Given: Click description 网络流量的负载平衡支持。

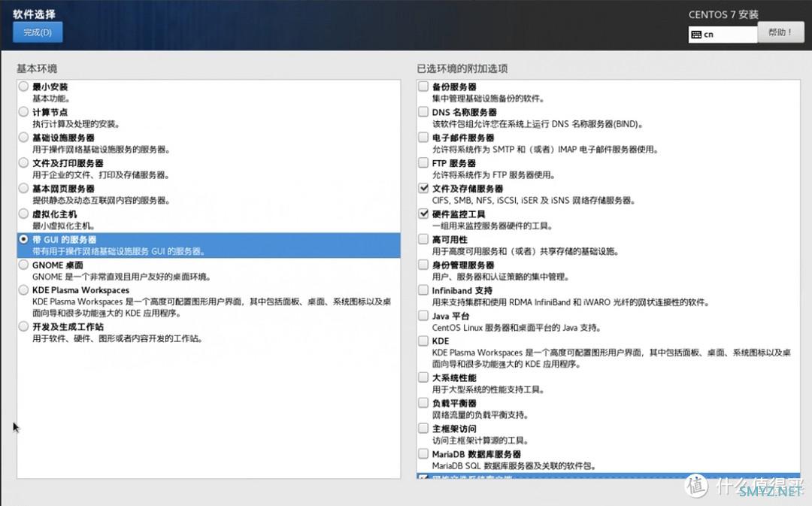Looking at the screenshot, I should coord(480,415).
